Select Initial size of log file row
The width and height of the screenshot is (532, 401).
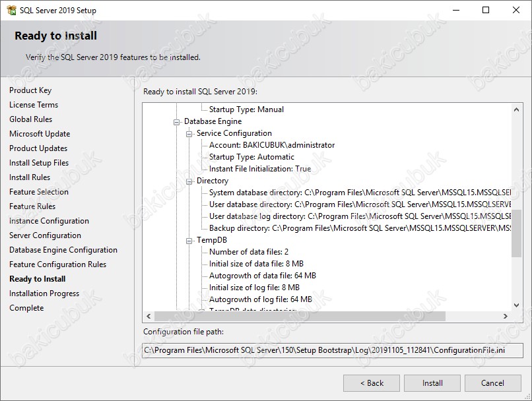pyautogui.click(x=254, y=288)
